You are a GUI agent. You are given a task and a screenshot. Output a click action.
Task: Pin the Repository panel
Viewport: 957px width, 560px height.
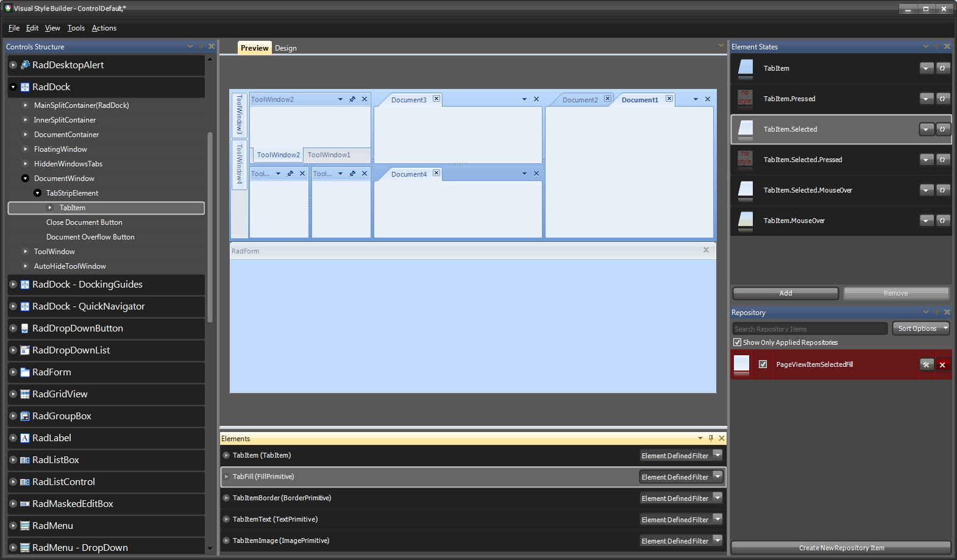(x=936, y=312)
